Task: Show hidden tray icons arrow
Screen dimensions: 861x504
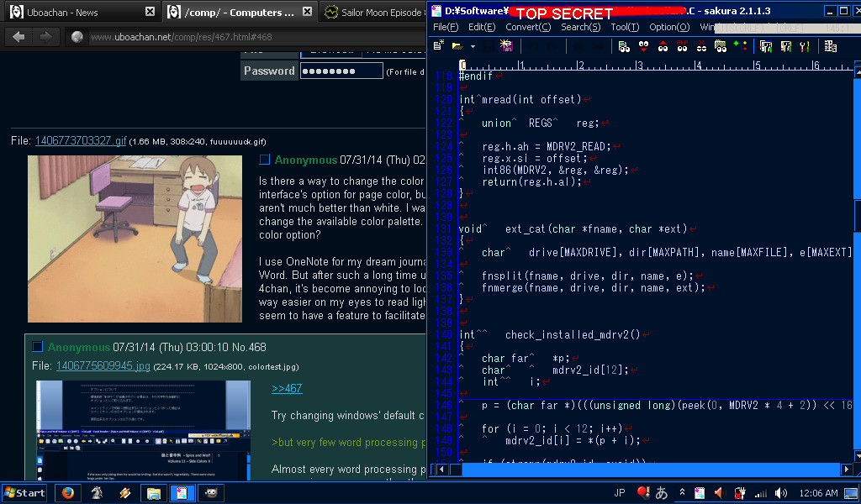Action: 682,492
